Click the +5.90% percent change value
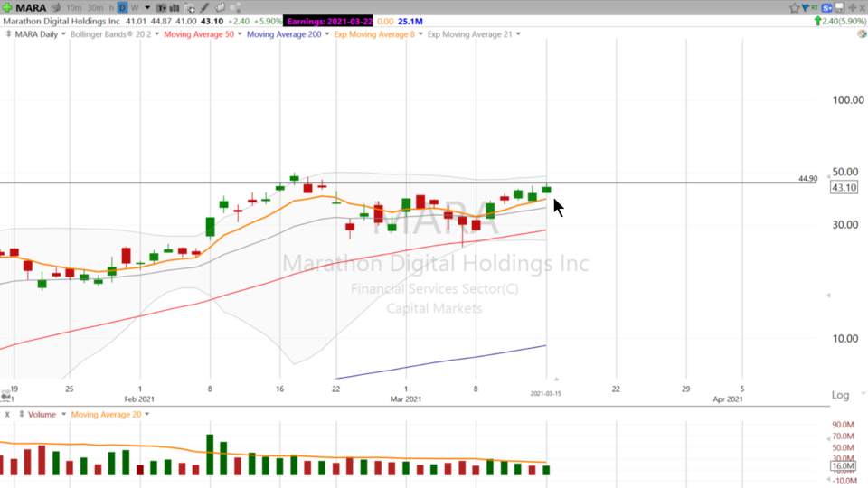868x488 pixels. pos(269,22)
